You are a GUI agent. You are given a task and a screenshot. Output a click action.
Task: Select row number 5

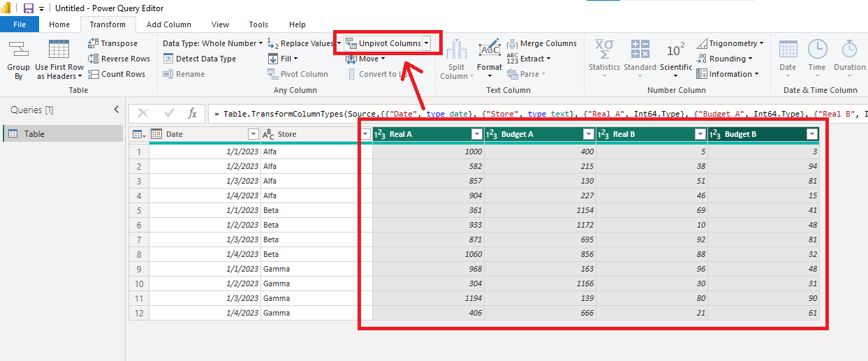pyautogui.click(x=139, y=210)
